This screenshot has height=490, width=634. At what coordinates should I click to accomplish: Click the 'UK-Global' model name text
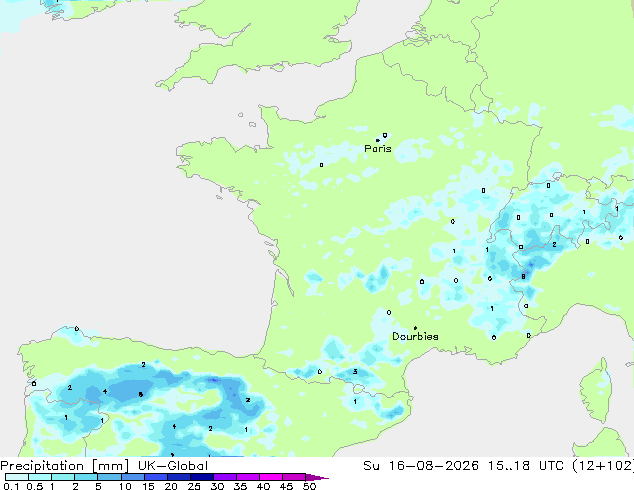pos(173,466)
